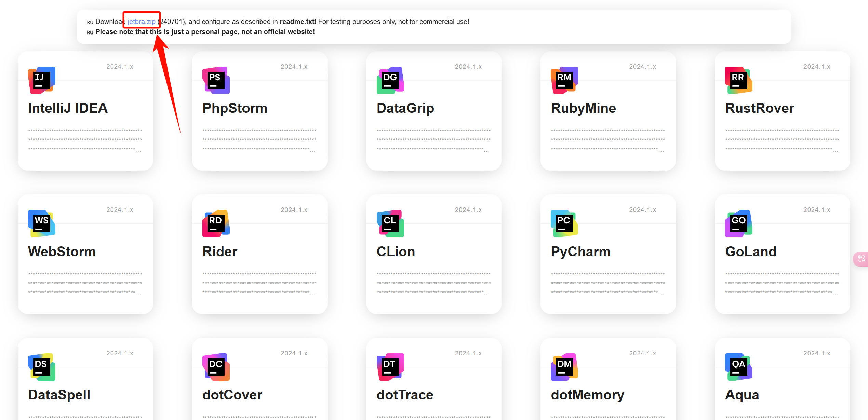
Task: Select the DataSpell product title
Action: tap(59, 395)
